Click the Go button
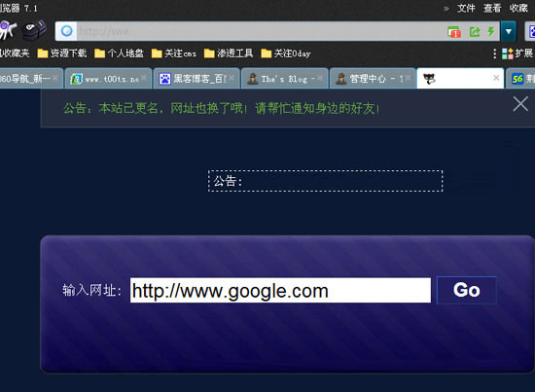The width and height of the screenshot is (535, 392). tap(466, 290)
